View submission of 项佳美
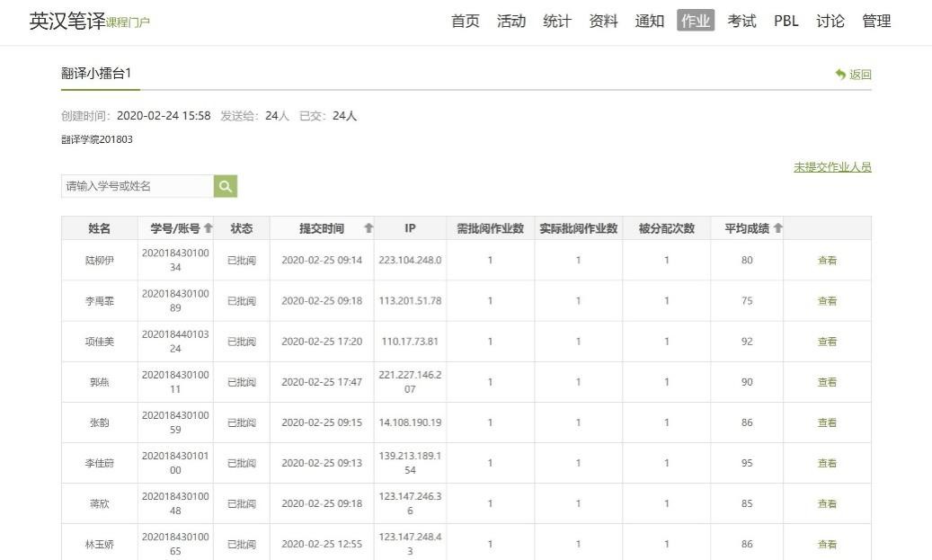 tap(827, 342)
